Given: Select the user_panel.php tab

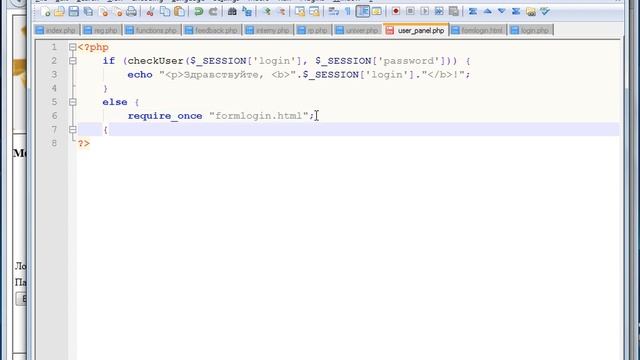Looking at the screenshot, I should point(416,30).
